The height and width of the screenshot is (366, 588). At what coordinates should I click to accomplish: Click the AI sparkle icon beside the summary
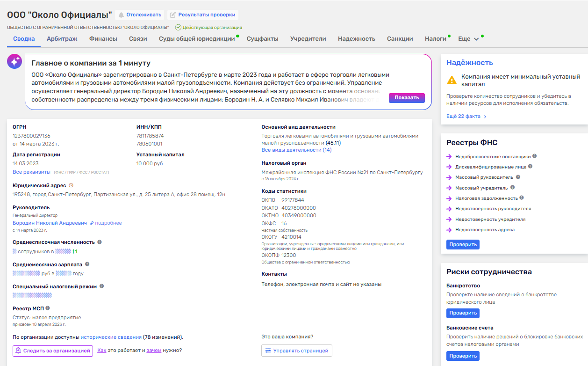[x=14, y=61]
